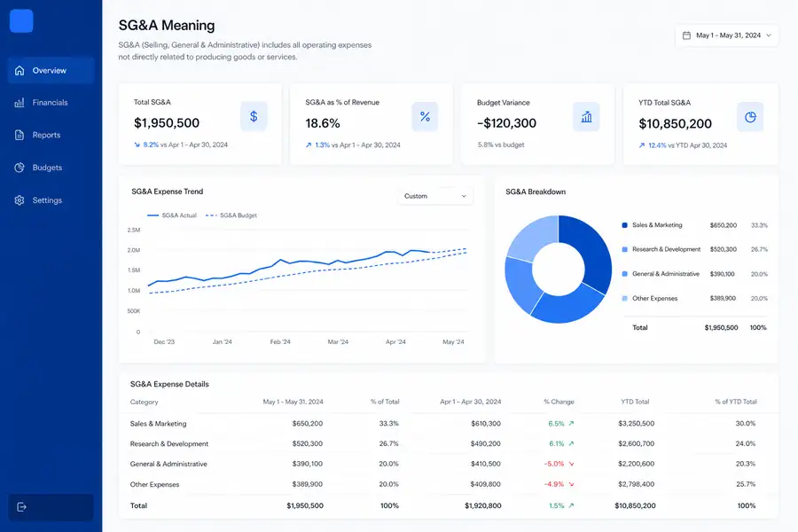Viewport: 798px width, 532px height.
Task: Click the -$120,300 Budget Variance value
Action: tap(506, 123)
